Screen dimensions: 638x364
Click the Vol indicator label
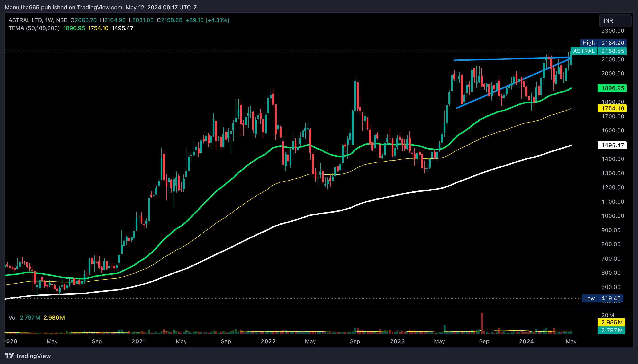point(12,317)
